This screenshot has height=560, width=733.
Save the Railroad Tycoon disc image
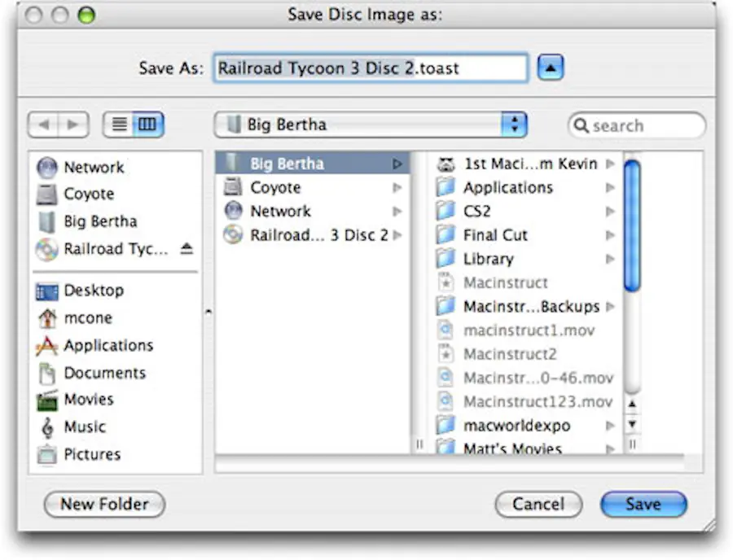pos(643,504)
